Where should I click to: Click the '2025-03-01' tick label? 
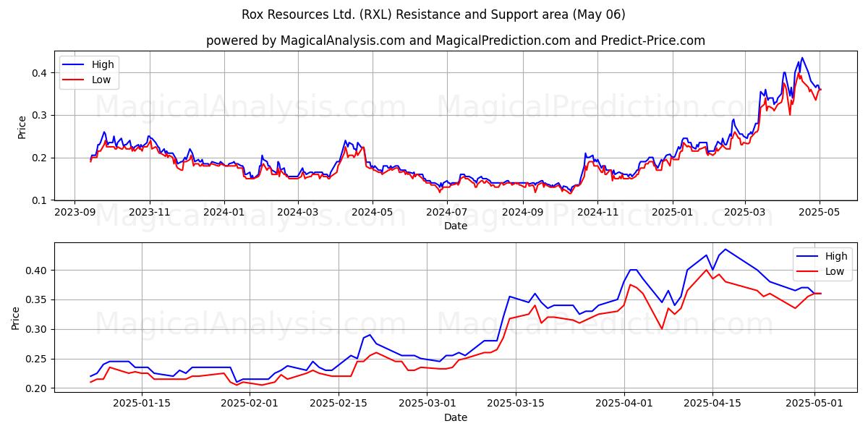[427, 404]
